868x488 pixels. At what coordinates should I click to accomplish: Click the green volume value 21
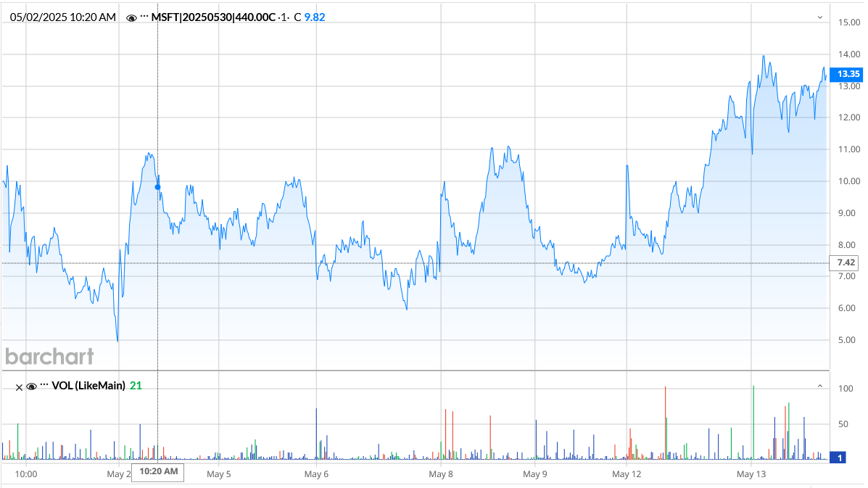[135, 386]
